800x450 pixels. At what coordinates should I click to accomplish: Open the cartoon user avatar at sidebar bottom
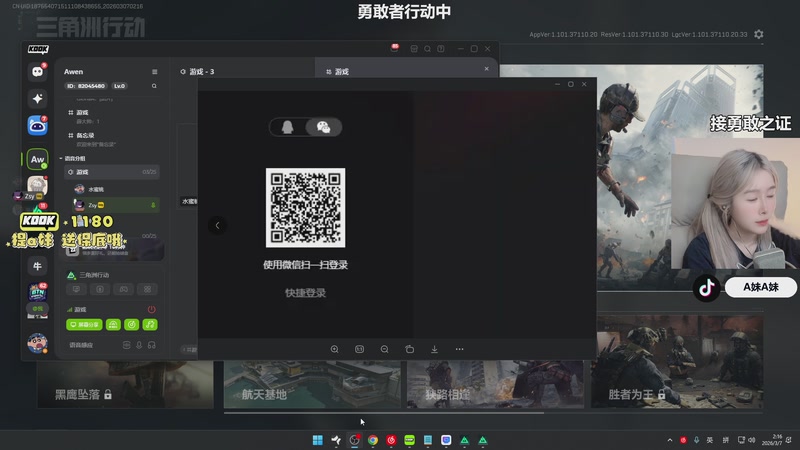pyautogui.click(x=37, y=343)
